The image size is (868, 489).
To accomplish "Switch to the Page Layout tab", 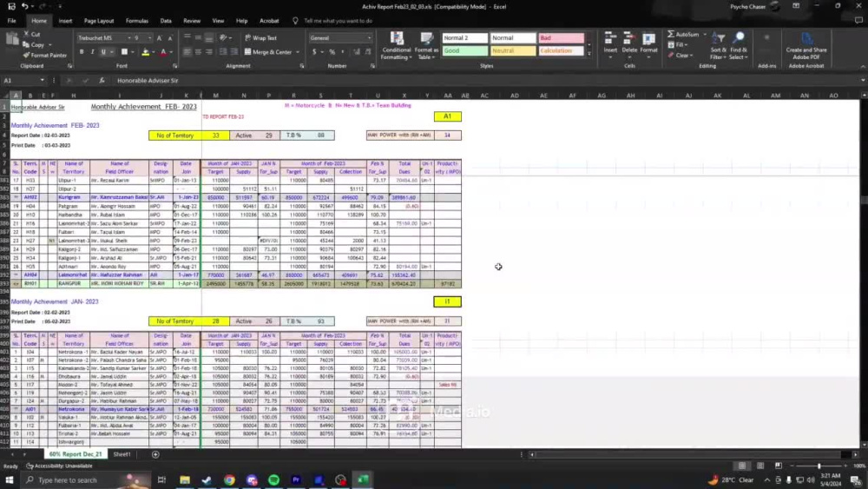I will tap(99, 21).
